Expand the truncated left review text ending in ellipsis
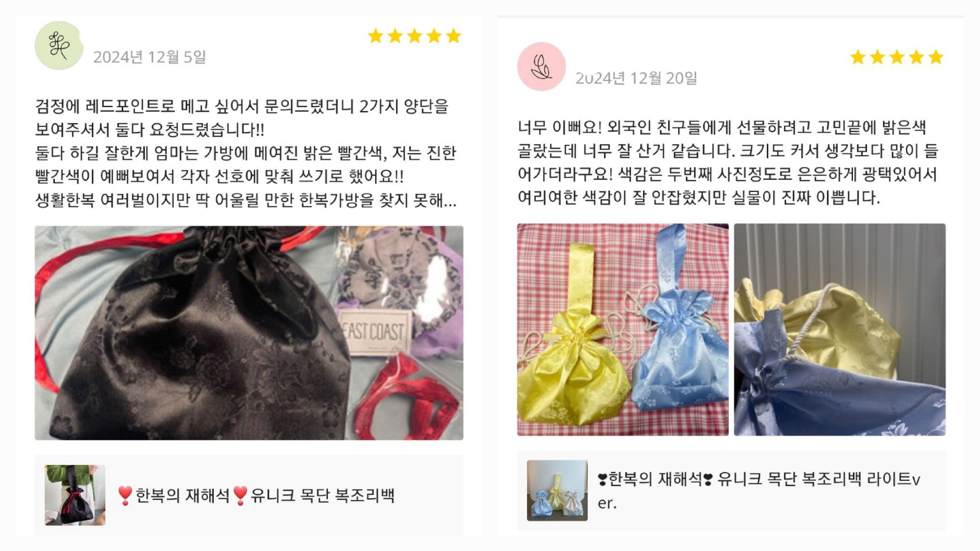The height and width of the screenshot is (551, 980). 246,201
